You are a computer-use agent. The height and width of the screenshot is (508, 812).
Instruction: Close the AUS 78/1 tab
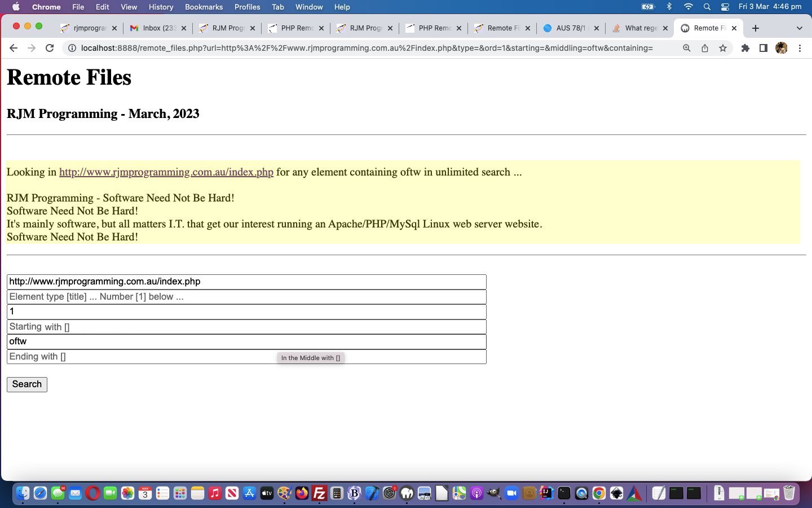597,28
